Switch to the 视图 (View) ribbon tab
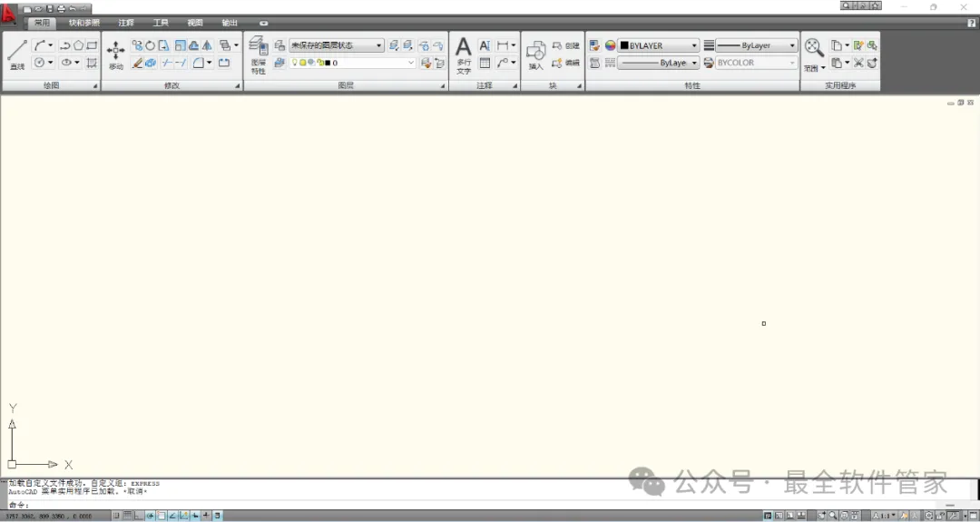Screen dimensions: 980x522 coord(195,23)
